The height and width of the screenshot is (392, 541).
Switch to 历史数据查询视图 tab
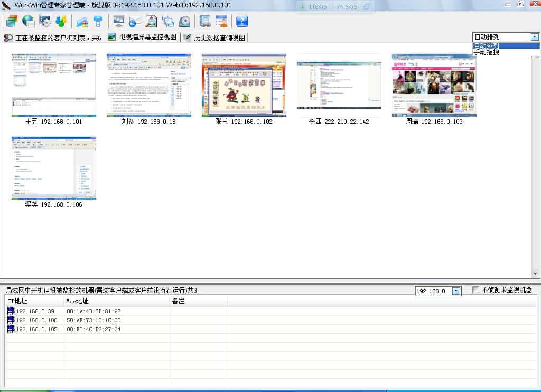pyautogui.click(x=215, y=38)
